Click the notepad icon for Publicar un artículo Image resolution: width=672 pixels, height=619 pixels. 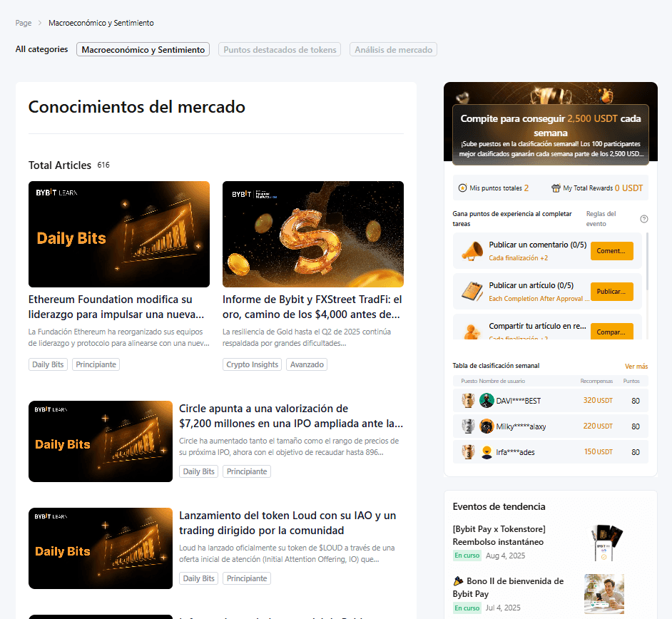(472, 291)
